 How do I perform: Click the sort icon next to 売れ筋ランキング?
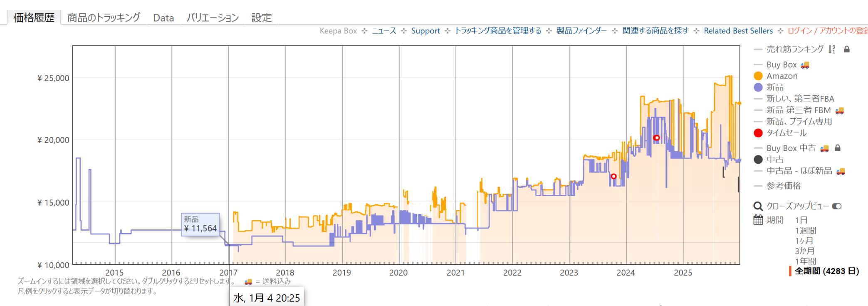coord(831,50)
